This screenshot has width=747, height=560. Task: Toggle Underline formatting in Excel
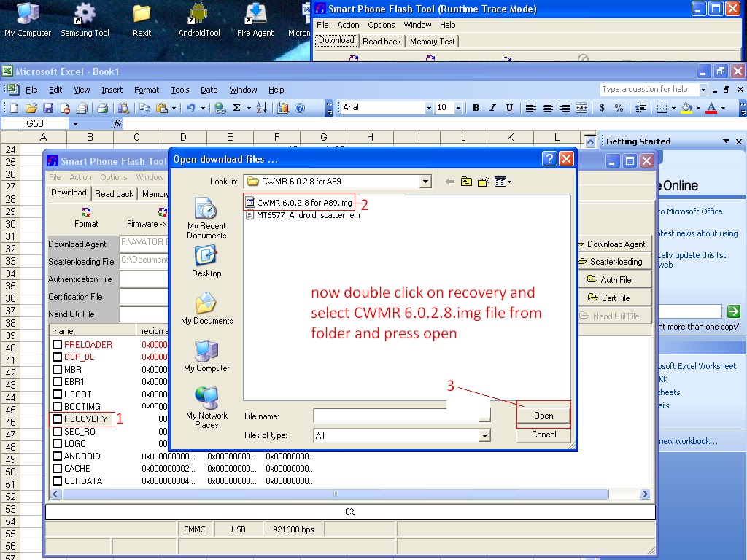(x=509, y=108)
